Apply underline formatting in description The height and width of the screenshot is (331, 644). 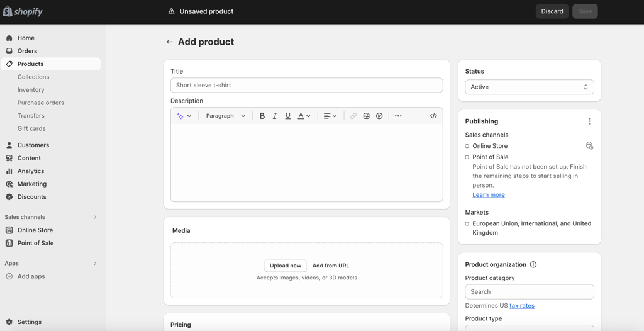pyautogui.click(x=288, y=116)
